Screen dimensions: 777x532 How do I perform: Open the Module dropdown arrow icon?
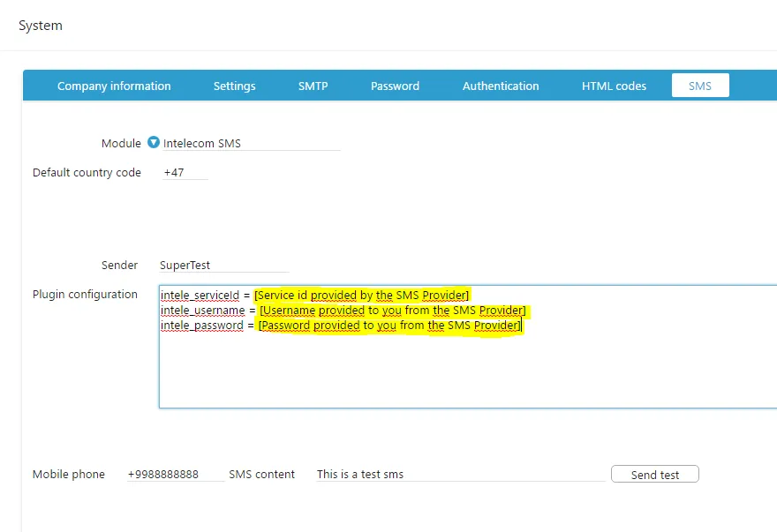[x=154, y=142]
